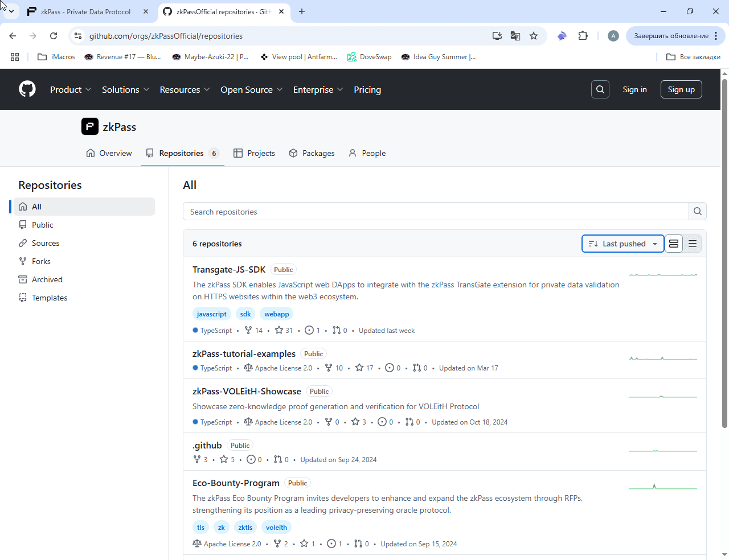The height and width of the screenshot is (560, 729).
Task: Click the zkPass organization avatar
Action: [x=90, y=126]
